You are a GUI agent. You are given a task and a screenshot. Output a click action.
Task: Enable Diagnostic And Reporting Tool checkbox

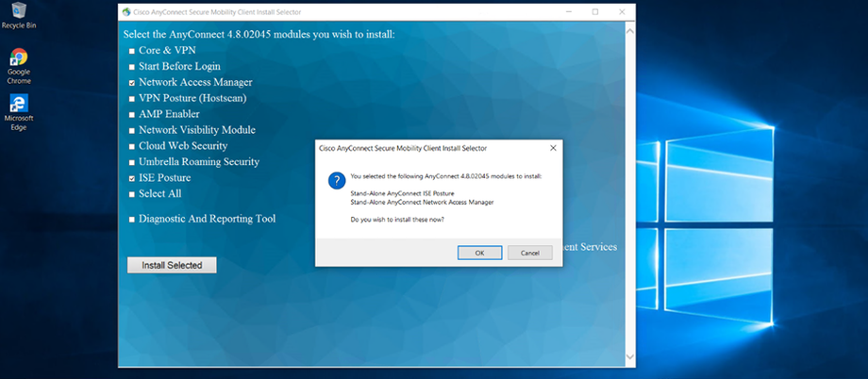tap(132, 220)
